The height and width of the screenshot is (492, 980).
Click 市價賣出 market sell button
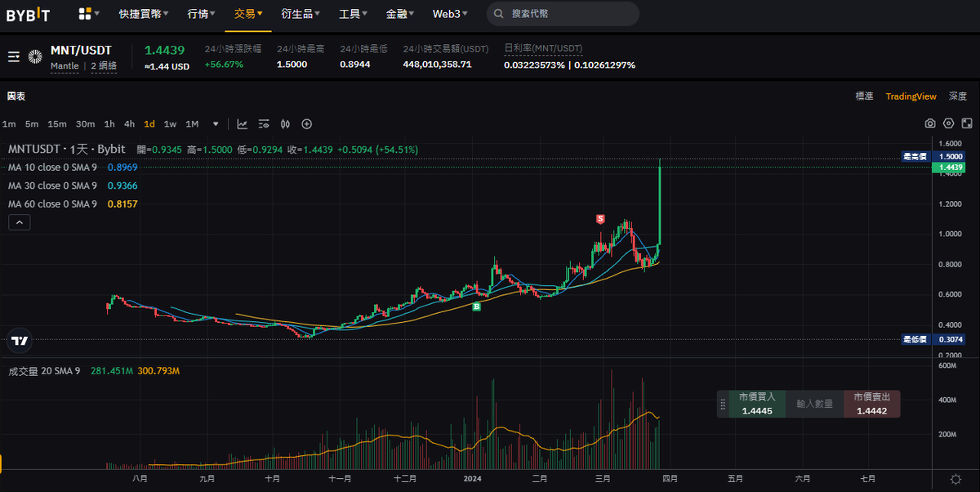point(871,404)
